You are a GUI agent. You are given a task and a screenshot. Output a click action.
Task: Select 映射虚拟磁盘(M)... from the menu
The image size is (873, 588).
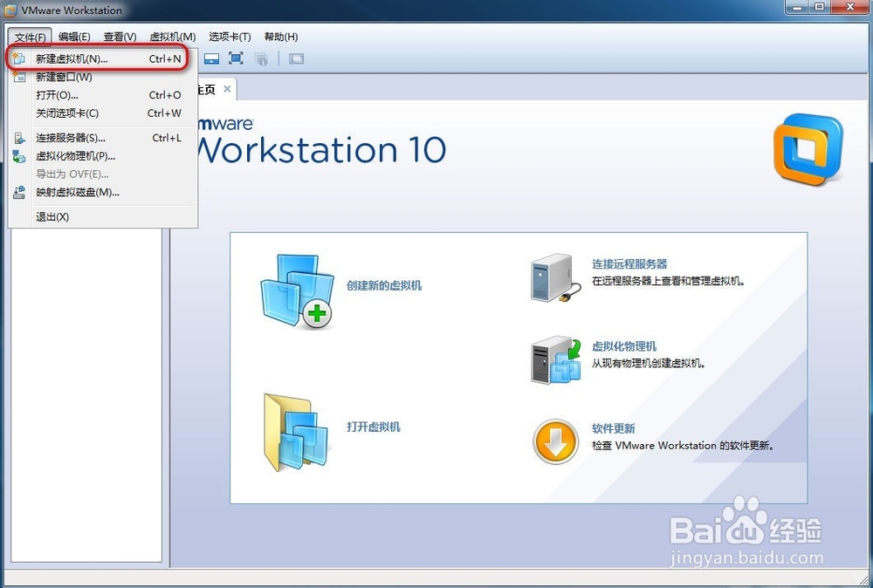[102, 193]
